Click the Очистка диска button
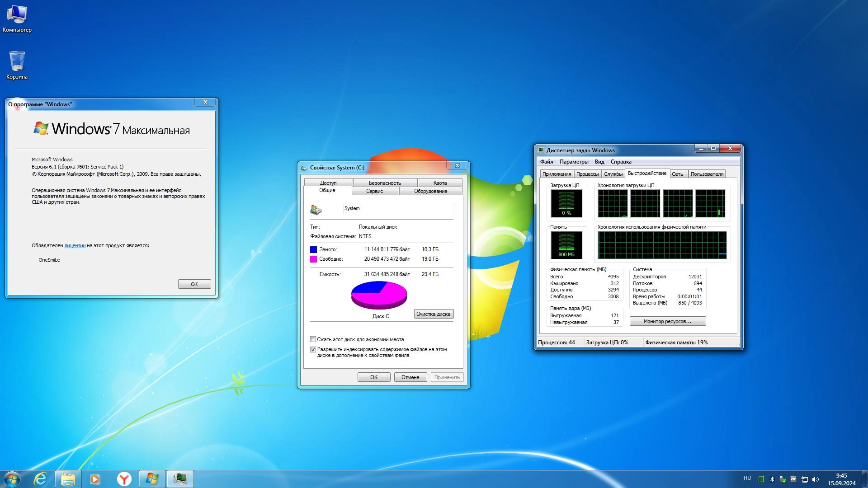Screen dimensions: 868x488 (x=433, y=314)
